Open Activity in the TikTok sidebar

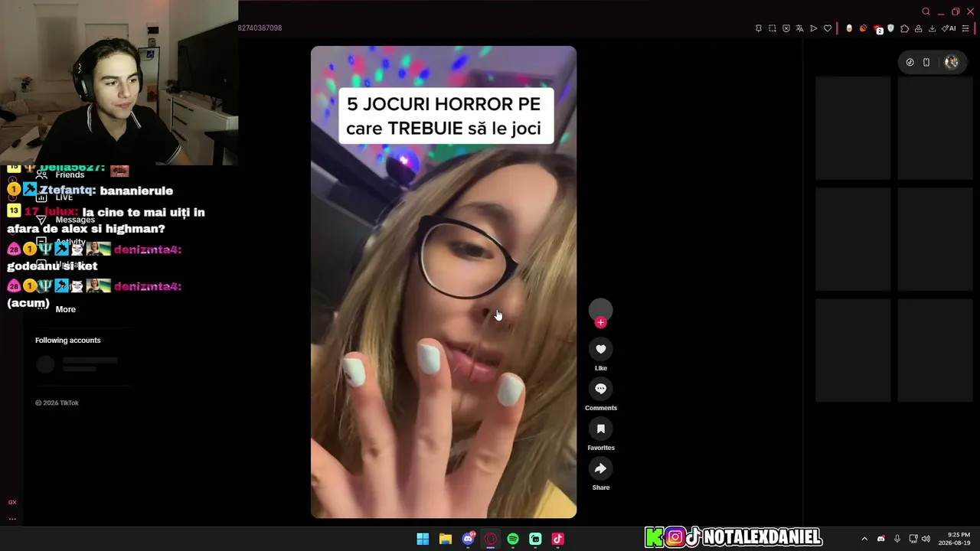click(x=60, y=242)
